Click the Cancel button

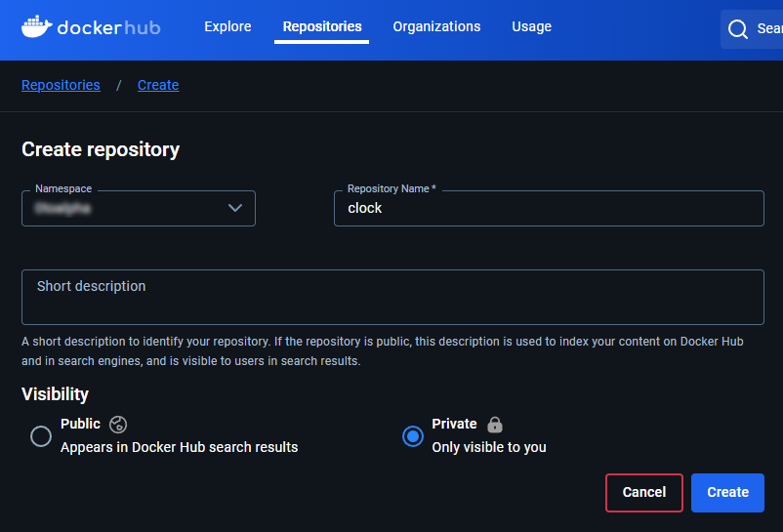644,493
